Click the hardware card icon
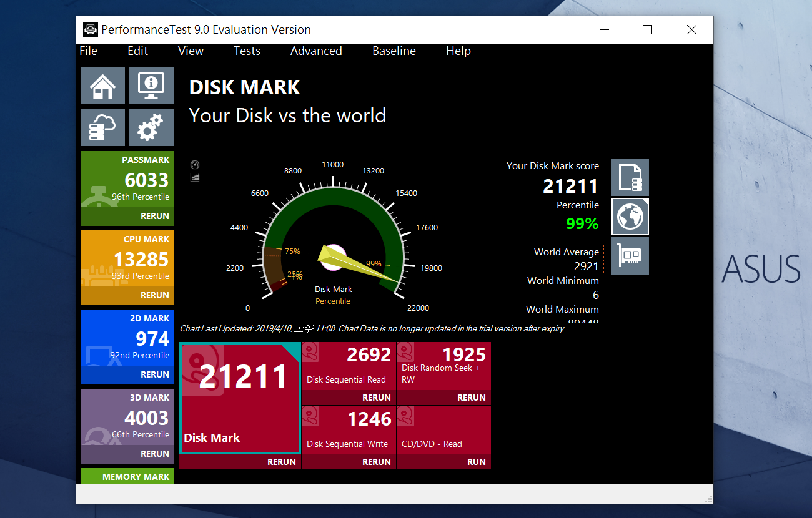Image resolution: width=812 pixels, height=518 pixels. 630,256
